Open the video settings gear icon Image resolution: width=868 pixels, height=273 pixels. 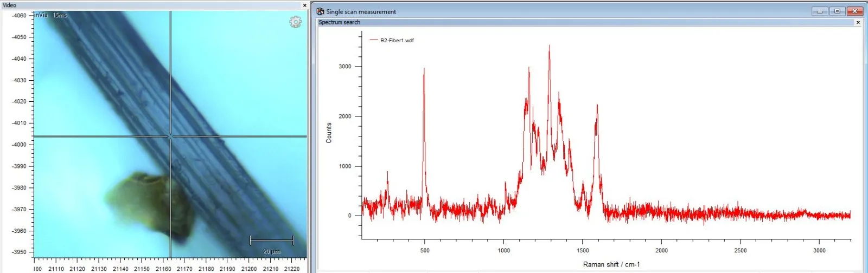[x=295, y=22]
